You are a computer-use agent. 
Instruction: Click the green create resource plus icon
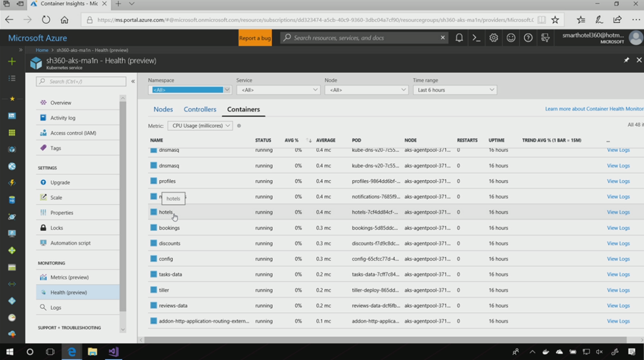(11, 61)
